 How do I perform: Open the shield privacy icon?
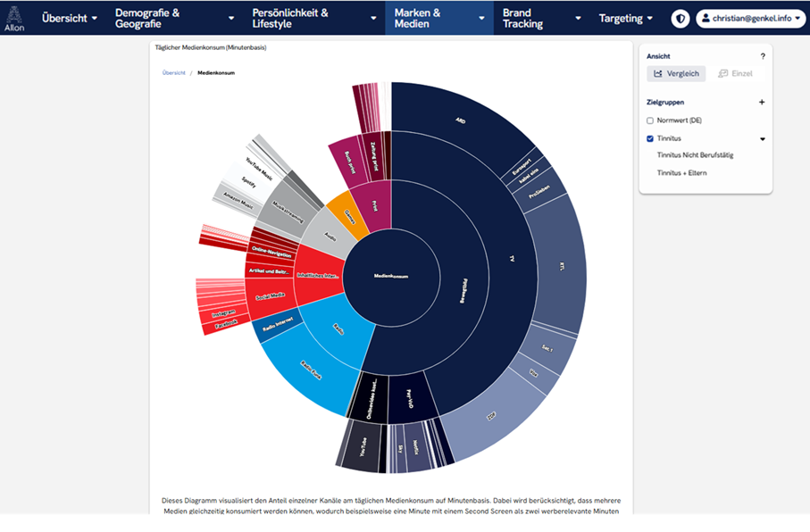681,19
